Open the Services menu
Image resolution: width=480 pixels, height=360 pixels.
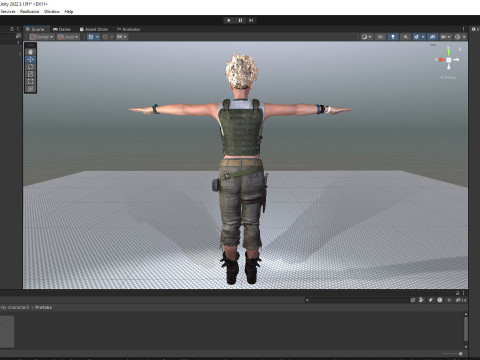click(x=8, y=11)
